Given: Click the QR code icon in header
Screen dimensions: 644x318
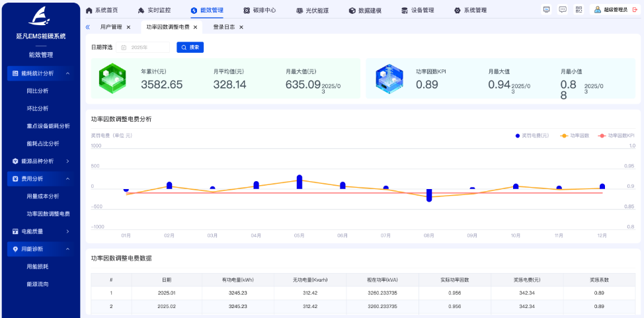Looking at the screenshot, I should click(579, 10).
